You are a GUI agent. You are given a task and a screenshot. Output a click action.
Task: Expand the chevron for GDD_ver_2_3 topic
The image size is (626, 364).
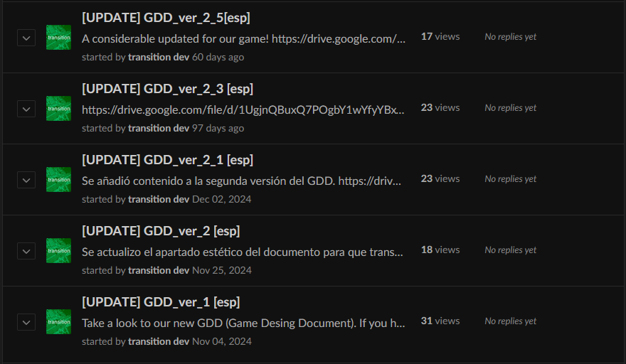click(26, 109)
